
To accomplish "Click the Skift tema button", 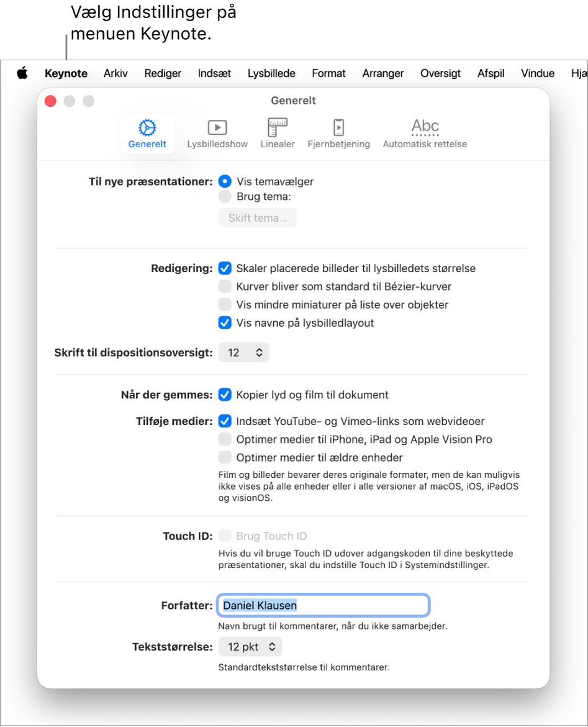I will [257, 218].
